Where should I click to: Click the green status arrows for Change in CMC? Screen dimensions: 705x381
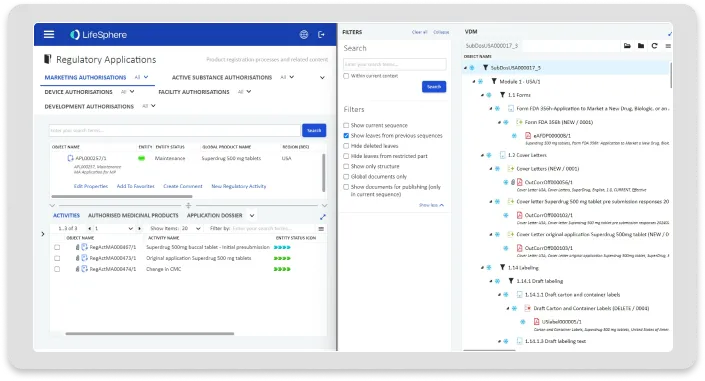282,269
